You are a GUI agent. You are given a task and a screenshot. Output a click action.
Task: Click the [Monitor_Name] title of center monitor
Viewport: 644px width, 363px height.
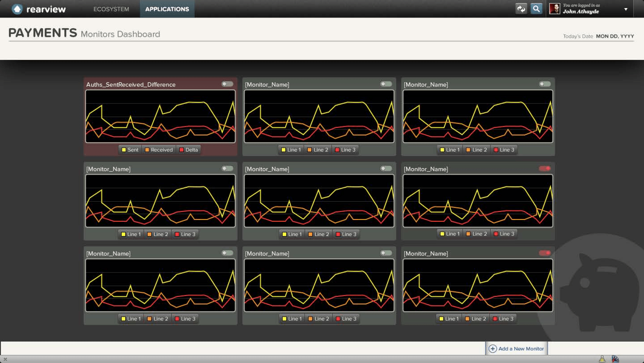[x=267, y=169]
